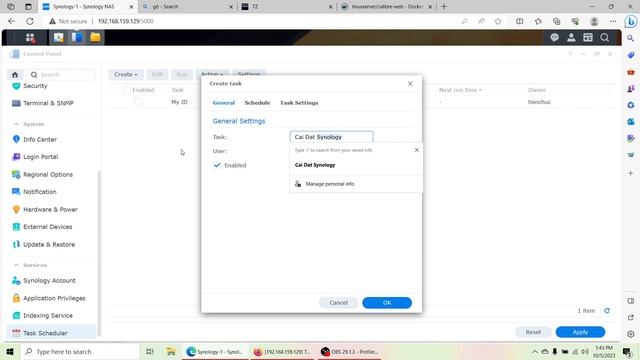Switch to the g0 - Search browser tab
The height and width of the screenshot is (360, 640).
[186, 7]
